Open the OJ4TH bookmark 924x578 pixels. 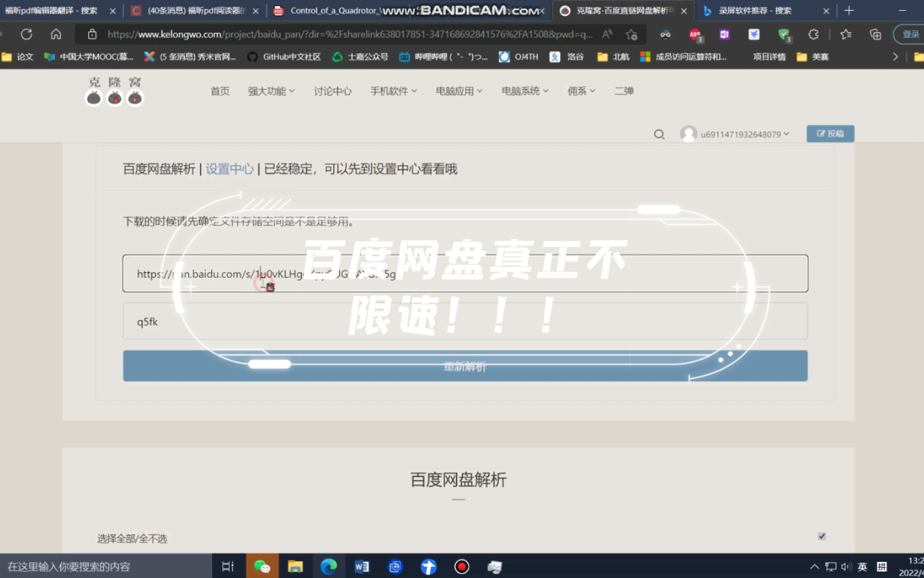(519, 57)
